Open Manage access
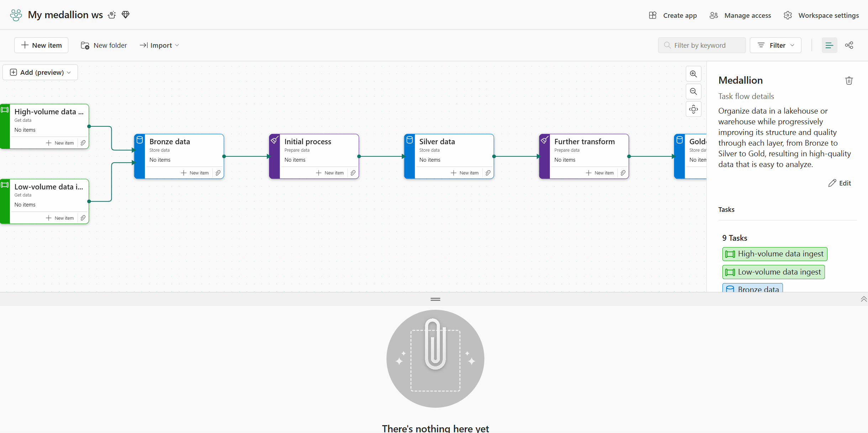Image resolution: width=868 pixels, height=433 pixels. (741, 15)
